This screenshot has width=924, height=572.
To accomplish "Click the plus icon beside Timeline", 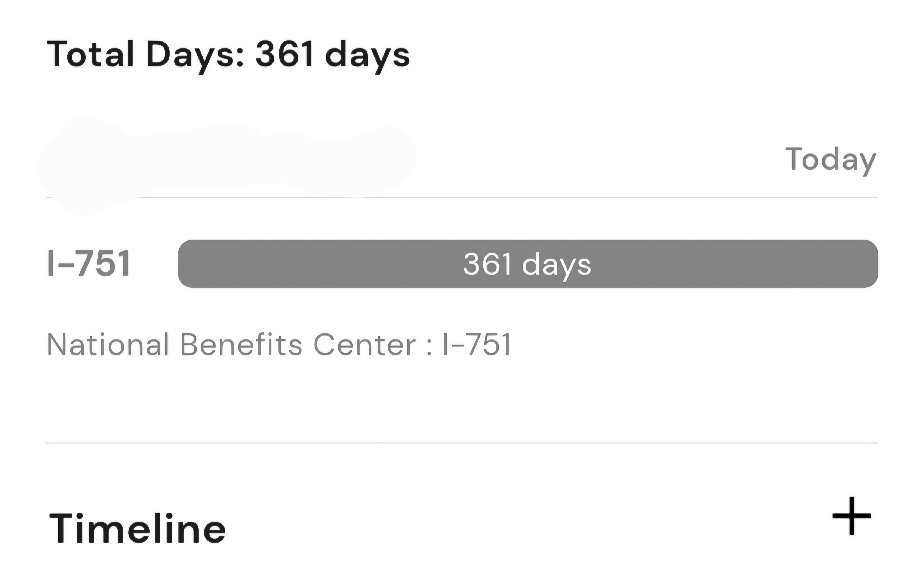I will [852, 516].
